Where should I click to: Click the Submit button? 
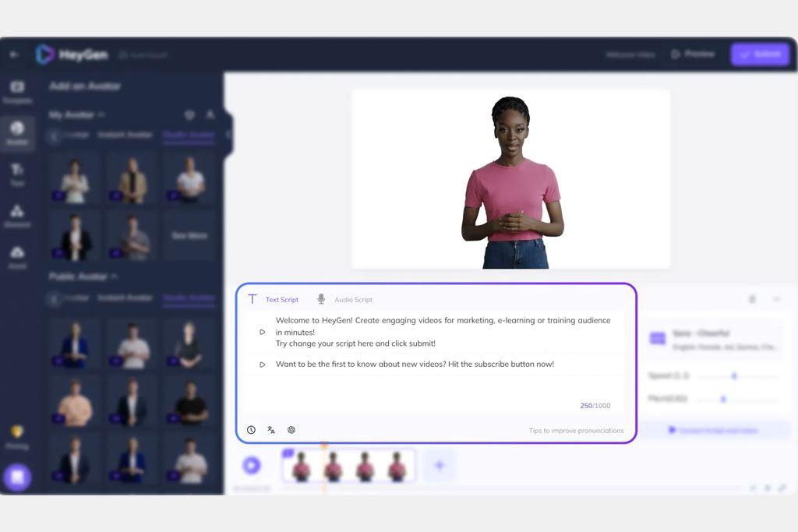tap(760, 54)
